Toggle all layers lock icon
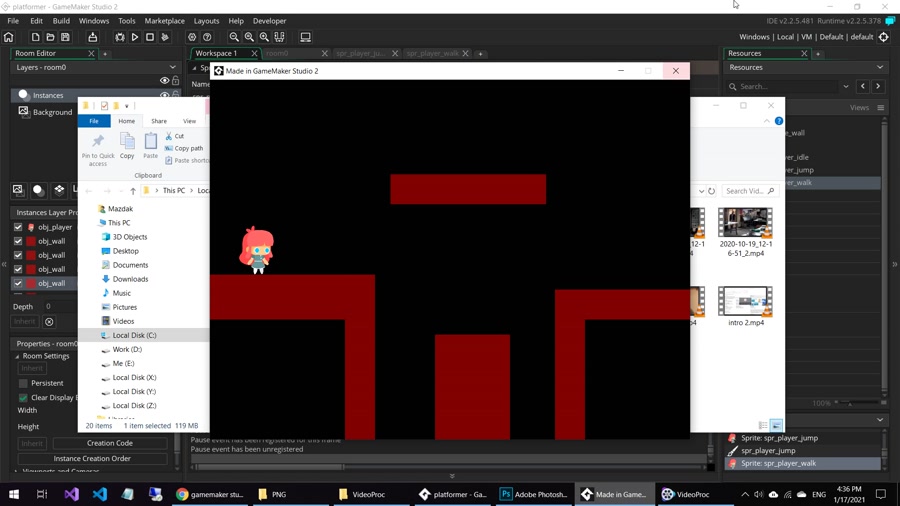This screenshot has width=900, height=506. click(x=176, y=81)
